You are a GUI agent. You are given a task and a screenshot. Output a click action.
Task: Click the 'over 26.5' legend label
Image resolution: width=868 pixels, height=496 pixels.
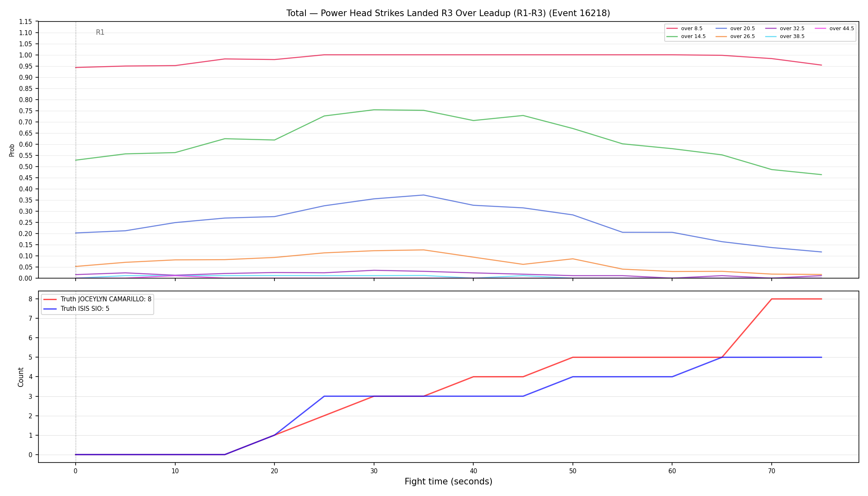tap(742, 36)
